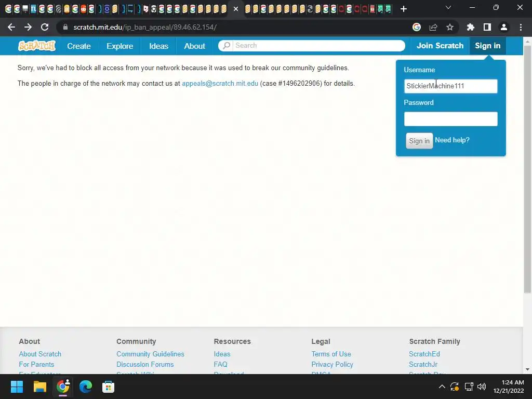Viewport: 532px width, 399px height.
Task: Click the gray Sign in button
Action: coord(419,141)
